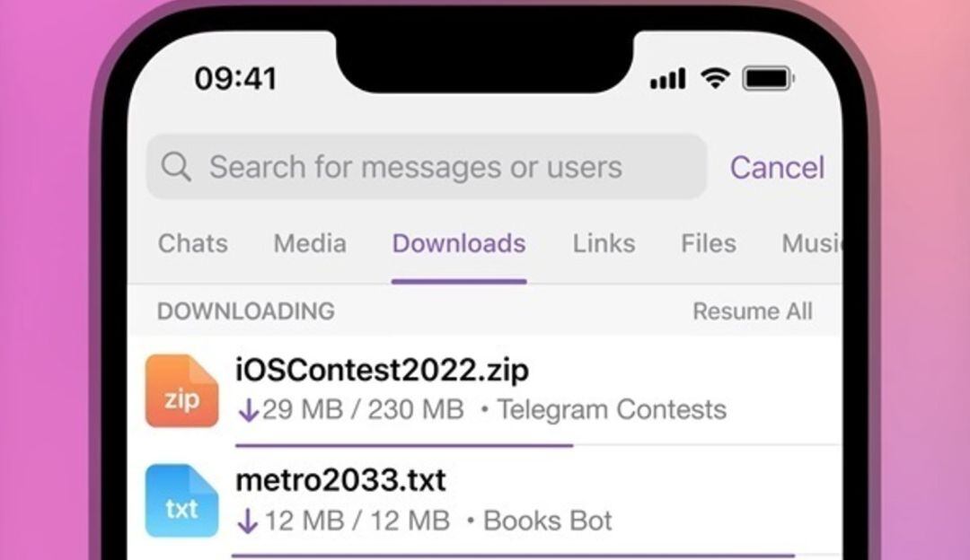Tap the cellular signal bars indicator
970x560 pixels.
point(666,78)
